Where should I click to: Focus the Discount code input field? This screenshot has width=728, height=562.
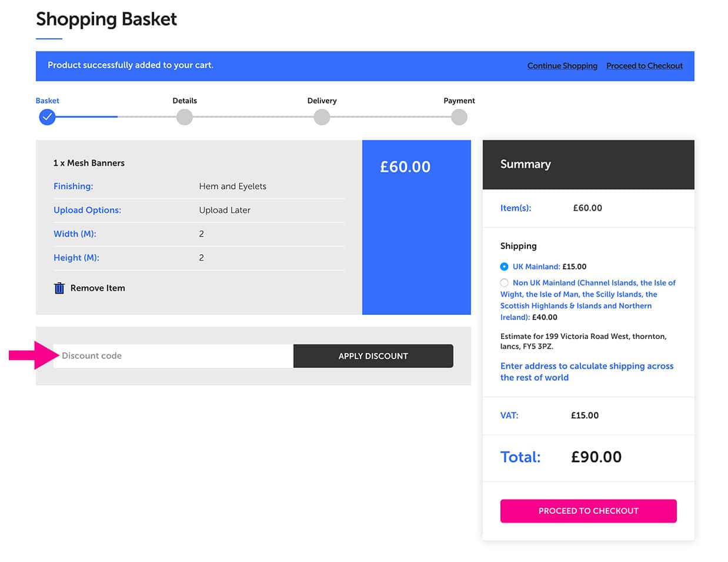click(173, 356)
